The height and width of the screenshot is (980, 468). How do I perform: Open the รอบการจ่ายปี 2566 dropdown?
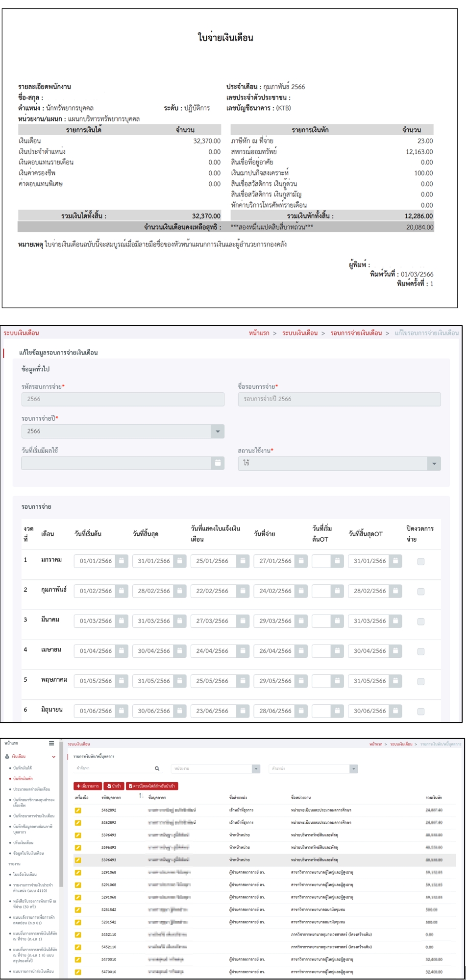click(x=123, y=431)
